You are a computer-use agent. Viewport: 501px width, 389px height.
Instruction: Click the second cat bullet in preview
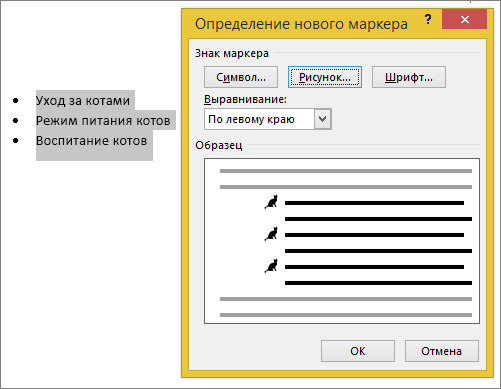(x=271, y=234)
